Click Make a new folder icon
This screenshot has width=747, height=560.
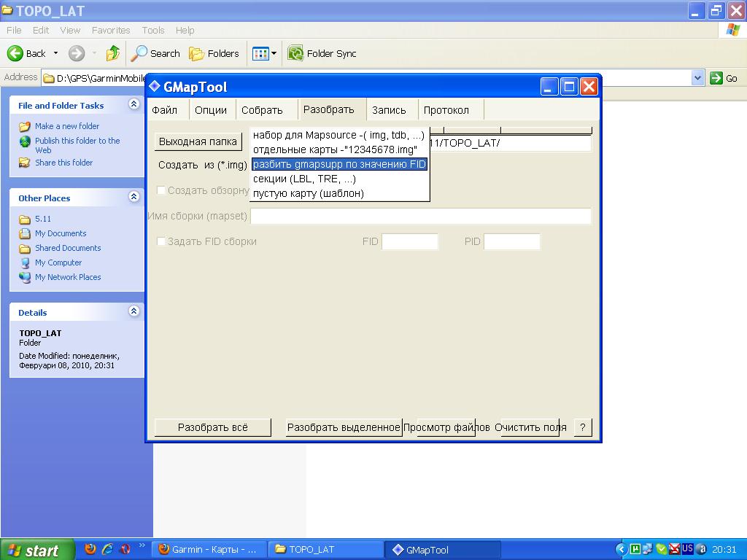25,126
